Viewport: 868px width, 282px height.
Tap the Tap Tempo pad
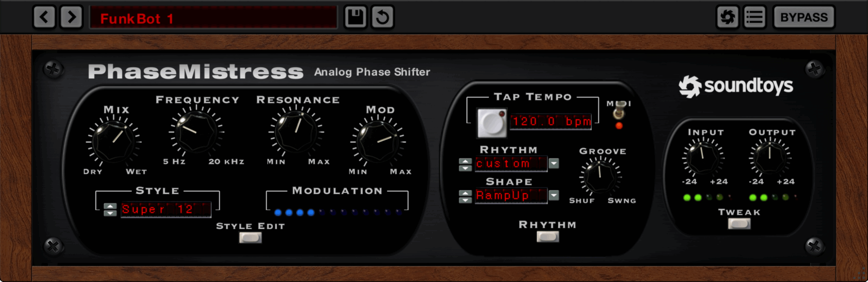[492, 123]
